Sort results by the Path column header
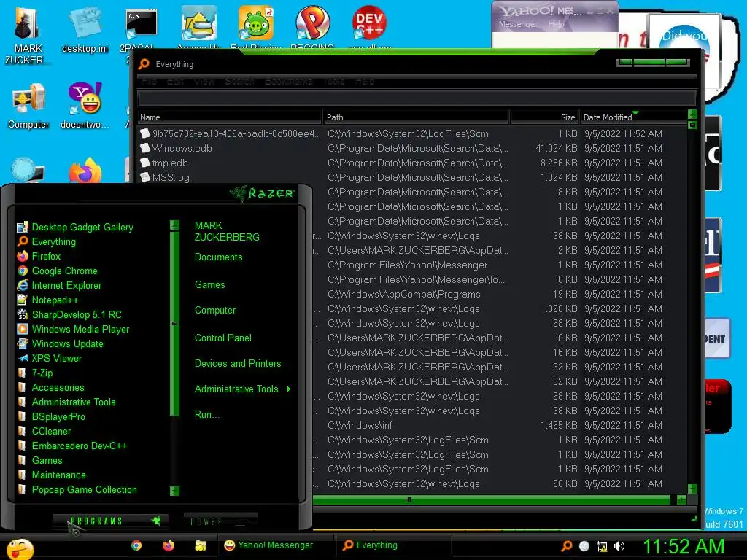 (416, 117)
